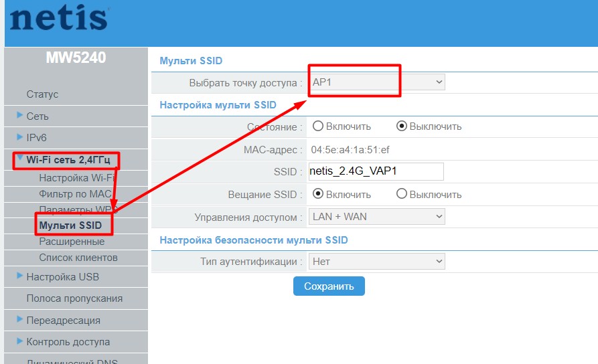Expand the Переадресация section
The image size is (598, 364).
click(x=64, y=320)
